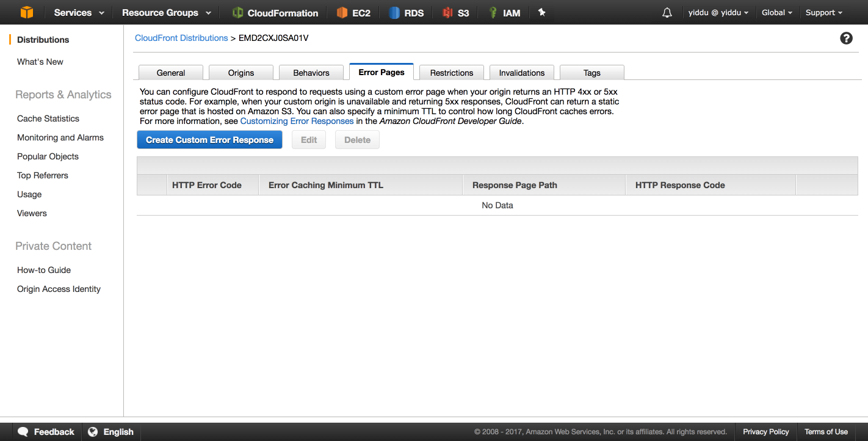Click Error Caching Minimum TTL column header
The height and width of the screenshot is (441, 868).
(x=361, y=185)
